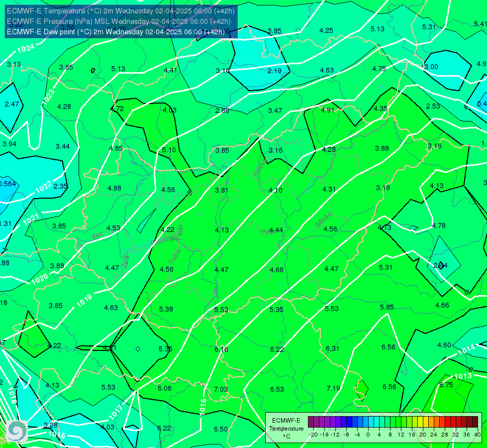Select the ECMWF-E Temperature 2m layer label

tap(120, 11)
